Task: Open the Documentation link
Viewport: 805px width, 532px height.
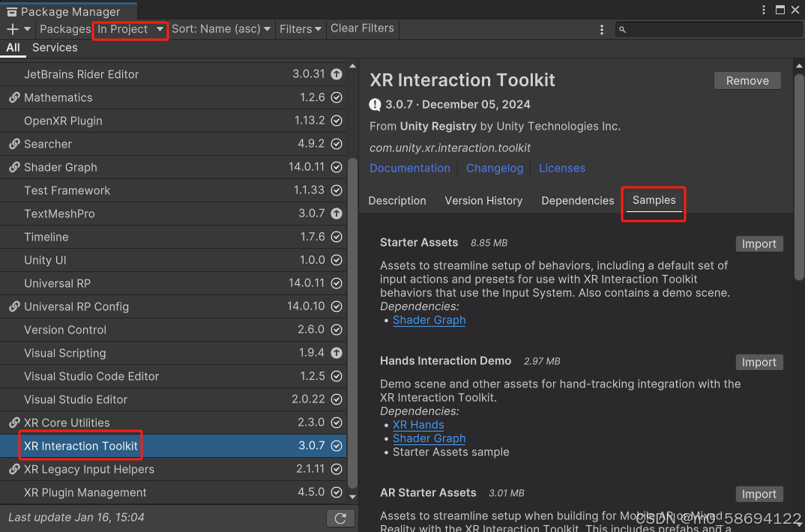Action: click(410, 168)
